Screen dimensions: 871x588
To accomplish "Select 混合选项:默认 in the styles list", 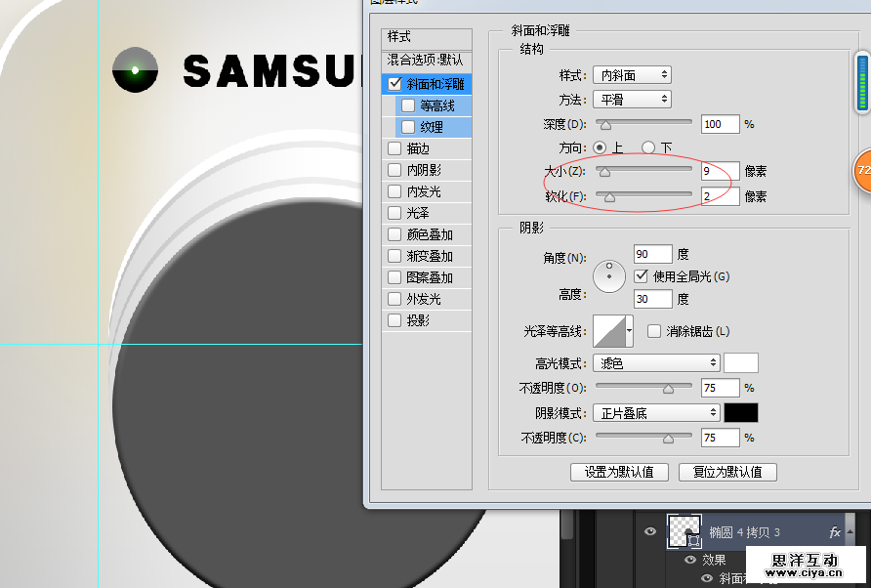I will click(426, 61).
